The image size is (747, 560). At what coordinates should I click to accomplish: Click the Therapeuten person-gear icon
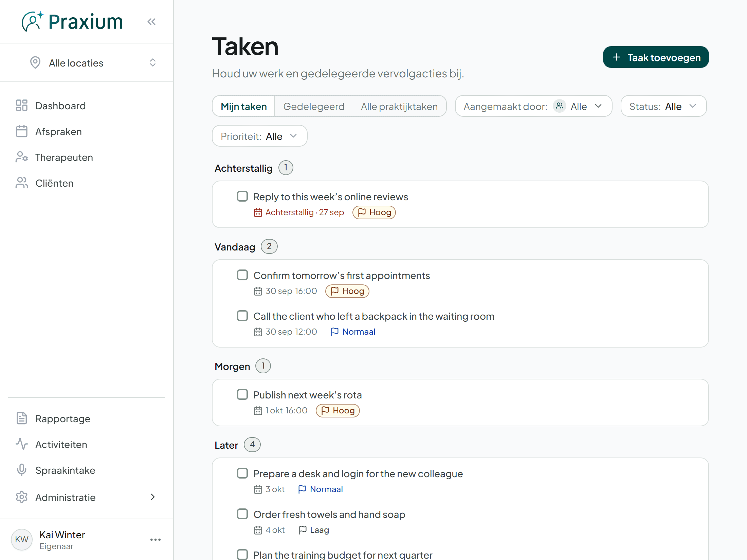click(x=22, y=157)
